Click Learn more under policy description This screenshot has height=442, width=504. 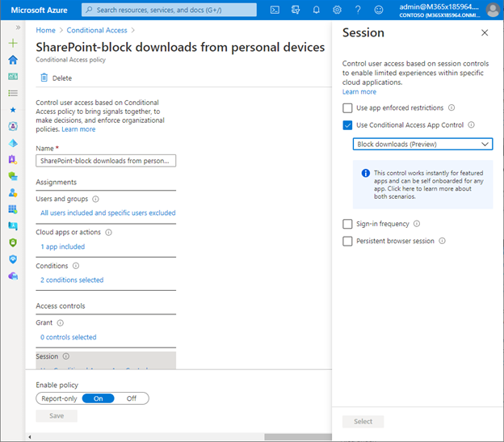tap(78, 129)
